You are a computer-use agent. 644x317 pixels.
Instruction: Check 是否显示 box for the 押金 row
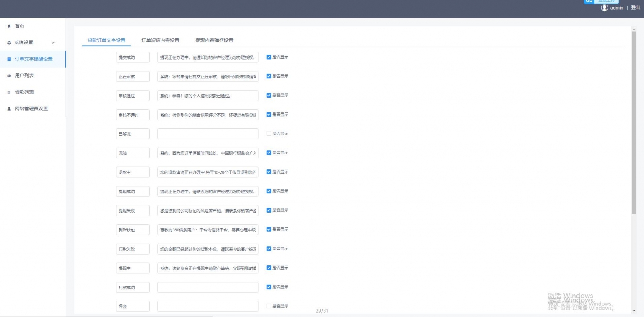[x=269, y=306]
